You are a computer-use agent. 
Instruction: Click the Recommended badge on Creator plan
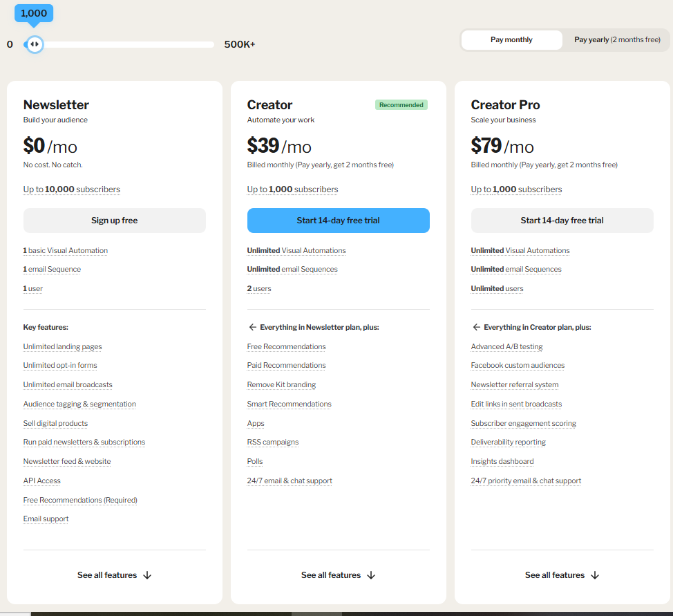(x=401, y=105)
